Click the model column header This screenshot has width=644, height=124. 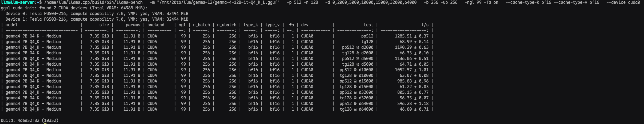(x=11, y=25)
